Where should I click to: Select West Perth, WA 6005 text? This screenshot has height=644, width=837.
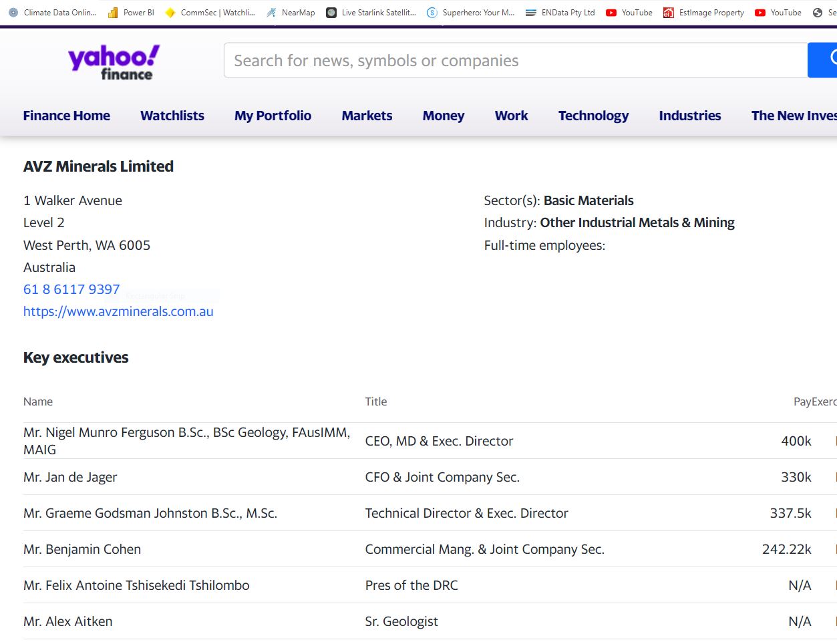coord(87,245)
